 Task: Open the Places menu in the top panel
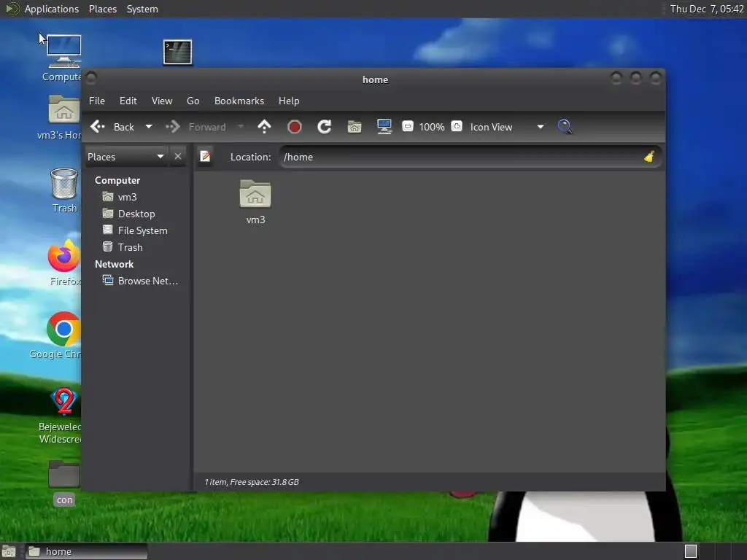click(103, 9)
